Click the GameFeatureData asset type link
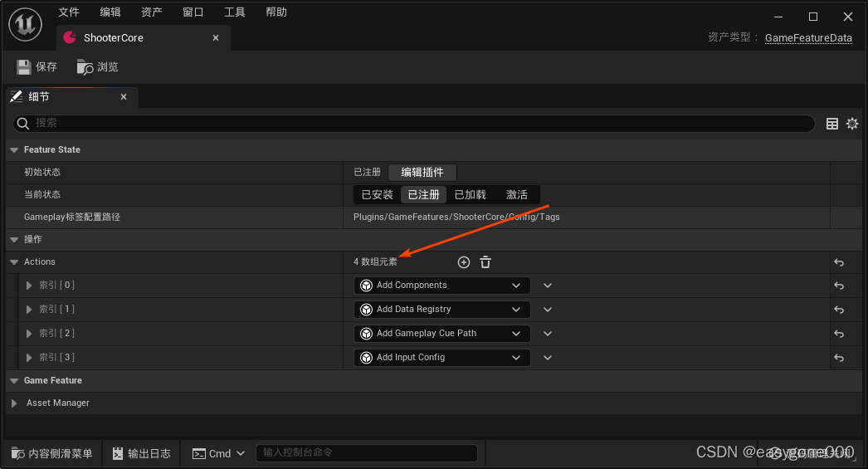The image size is (868, 469). [808, 37]
